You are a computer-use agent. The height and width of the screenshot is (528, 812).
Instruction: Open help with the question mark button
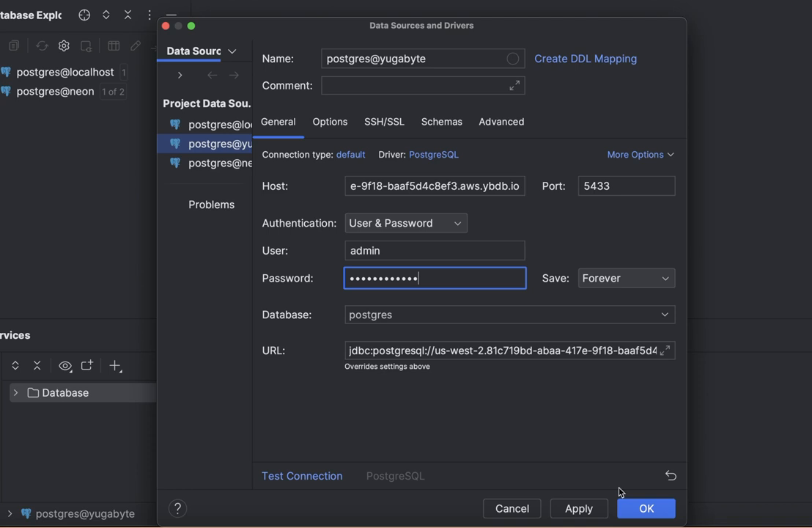177,508
